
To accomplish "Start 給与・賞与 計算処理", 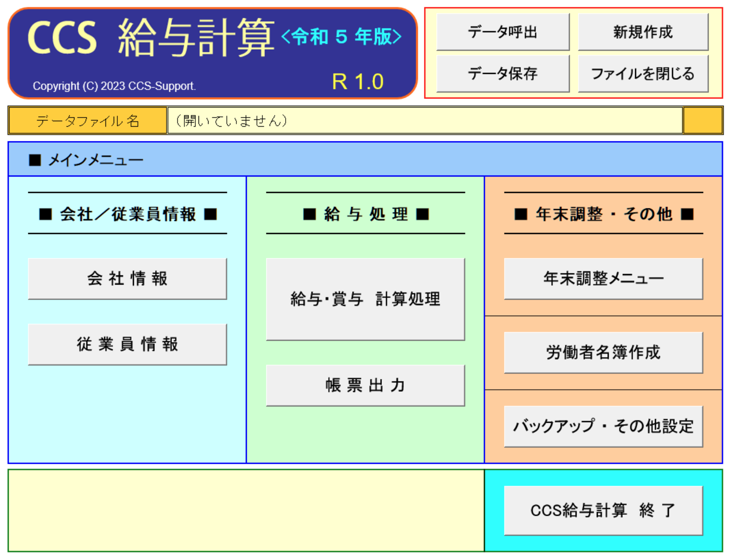I will coord(365,299).
